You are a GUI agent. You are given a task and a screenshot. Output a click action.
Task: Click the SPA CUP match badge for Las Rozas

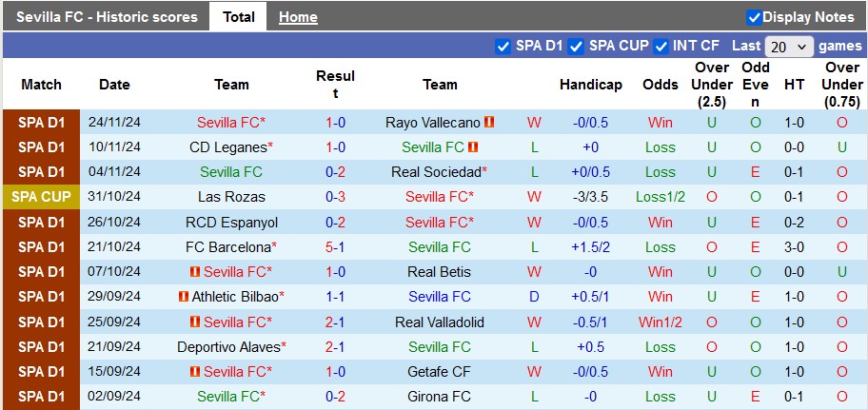[x=41, y=197]
